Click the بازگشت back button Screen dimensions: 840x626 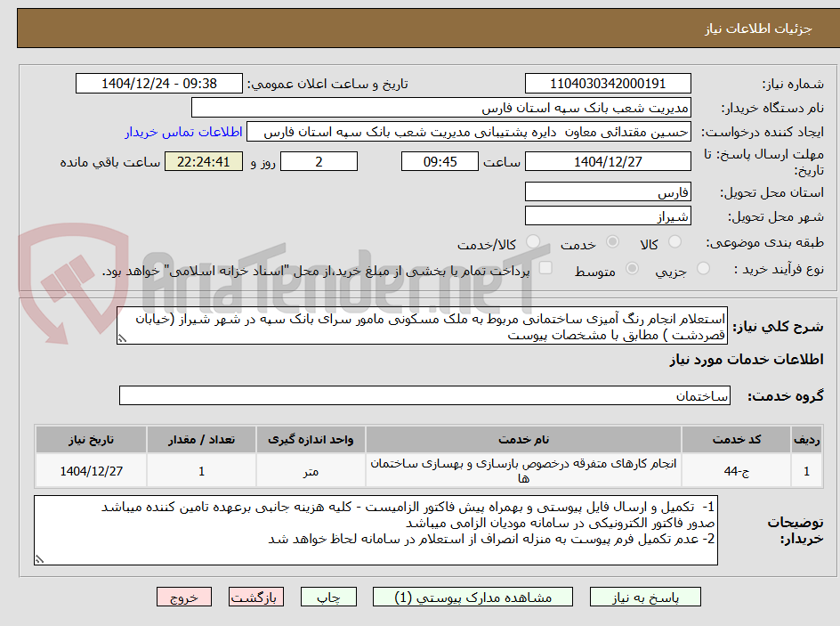point(256,597)
